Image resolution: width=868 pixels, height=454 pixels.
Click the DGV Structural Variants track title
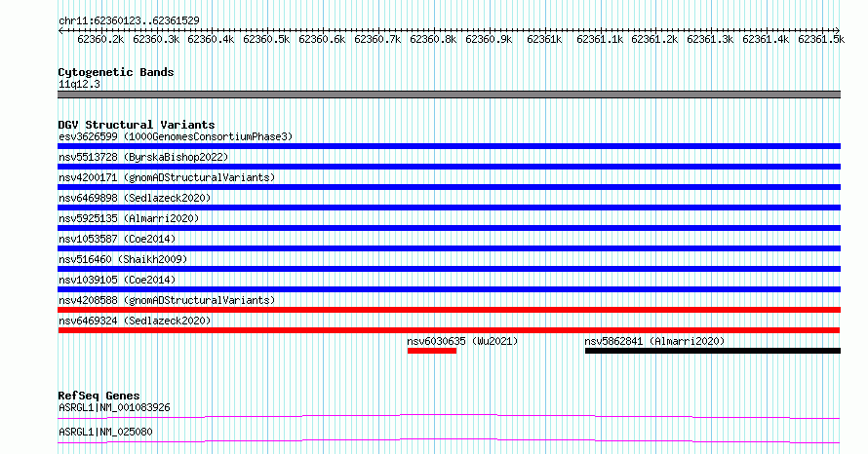tap(137, 125)
